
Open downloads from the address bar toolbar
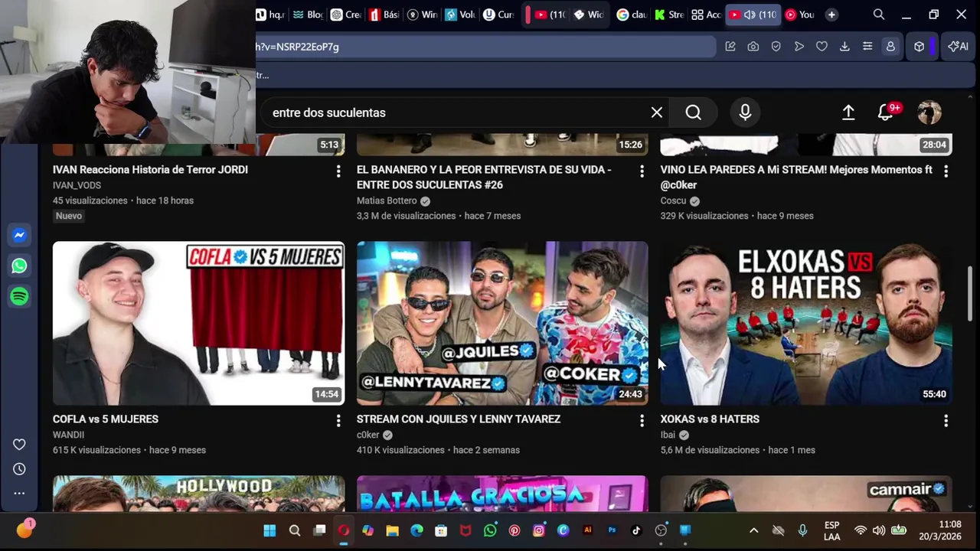coord(844,47)
